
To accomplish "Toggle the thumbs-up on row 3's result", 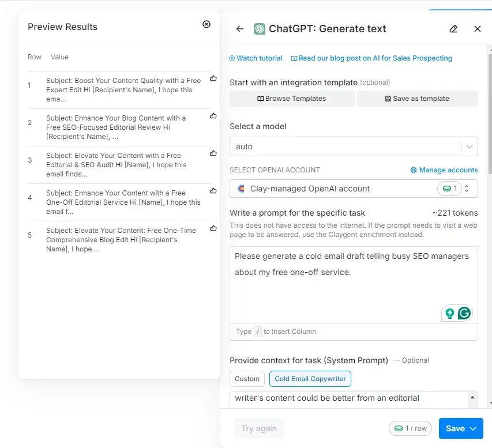I will coord(213,154).
